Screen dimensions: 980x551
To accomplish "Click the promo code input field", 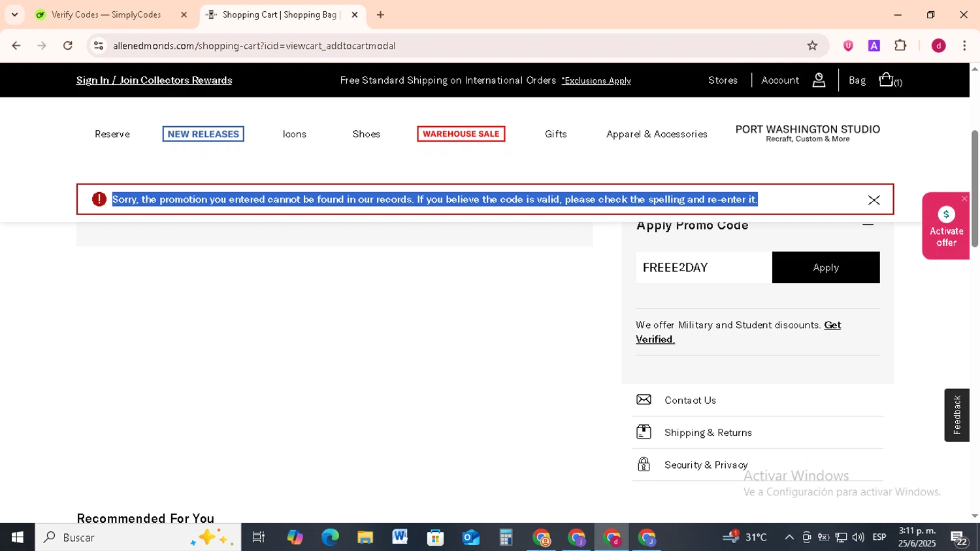I will coord(704,267).
